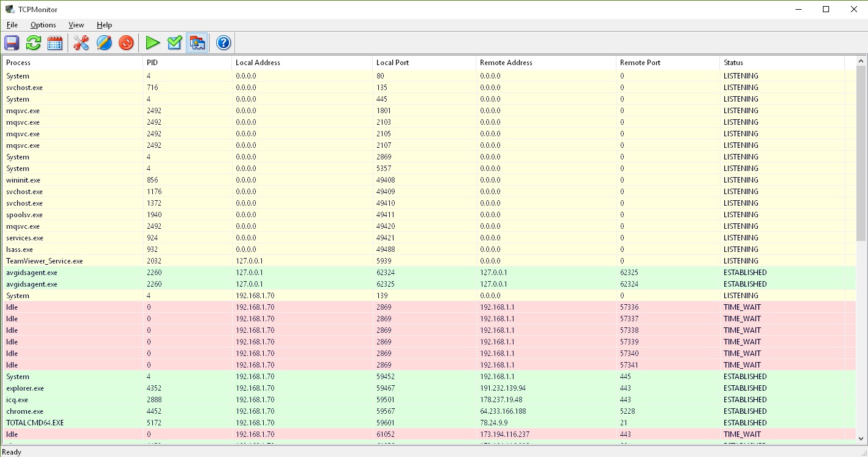Sort by the Process column header
Image resolution: width=868 pixels, height=457 pixels.
(x=72, y=63)
